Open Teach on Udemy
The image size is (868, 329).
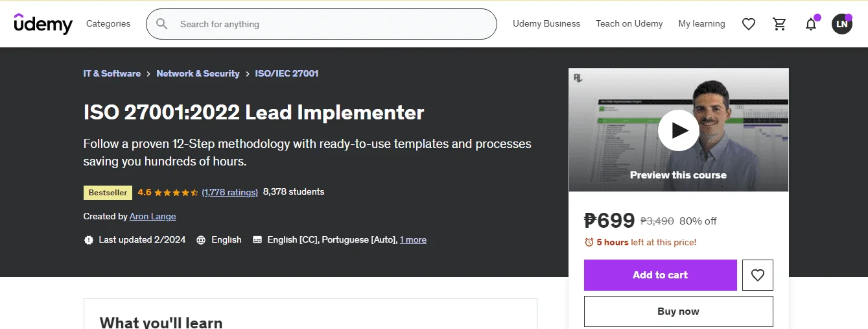point(629,23)
